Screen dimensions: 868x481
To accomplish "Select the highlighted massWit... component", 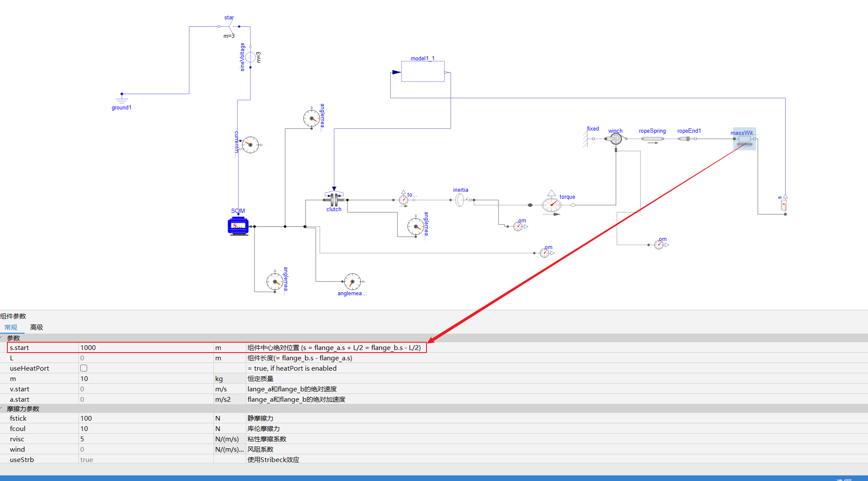I will 745,139.
